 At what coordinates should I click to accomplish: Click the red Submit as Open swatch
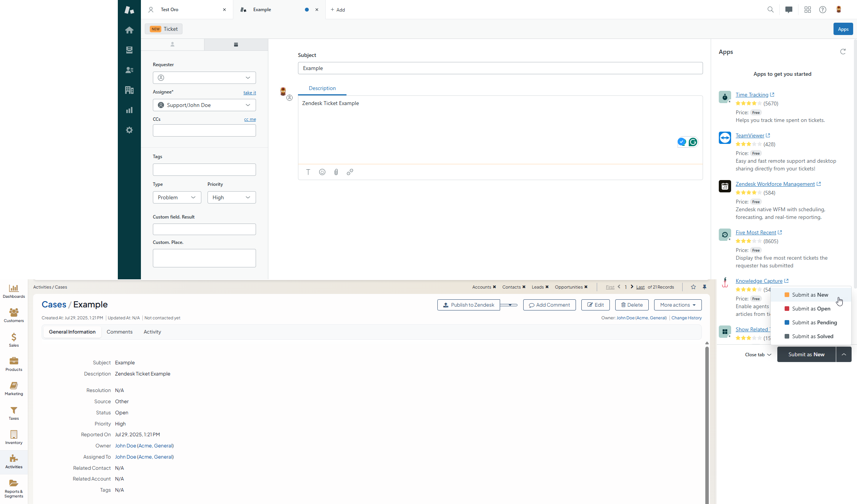787,309
